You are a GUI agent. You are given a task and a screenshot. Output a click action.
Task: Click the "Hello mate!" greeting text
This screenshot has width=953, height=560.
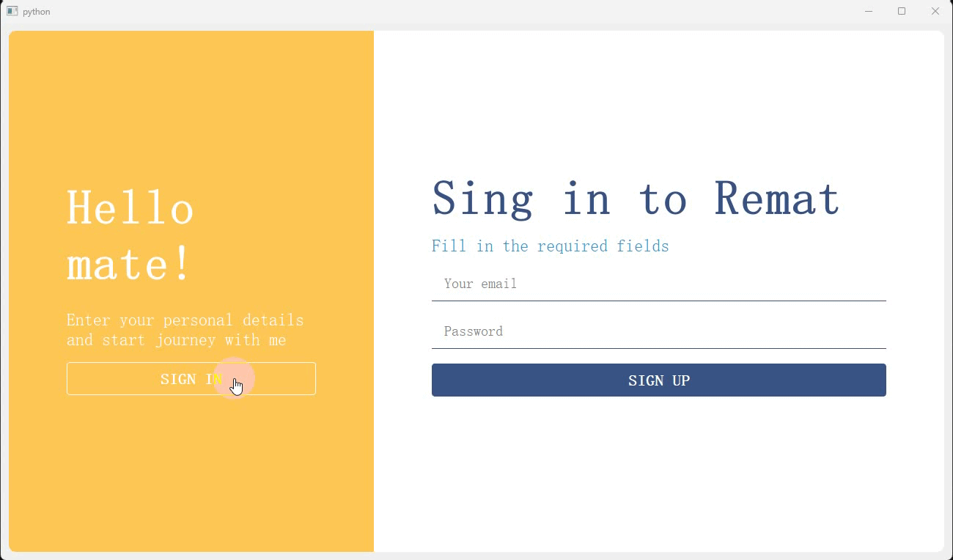(130, 235)
